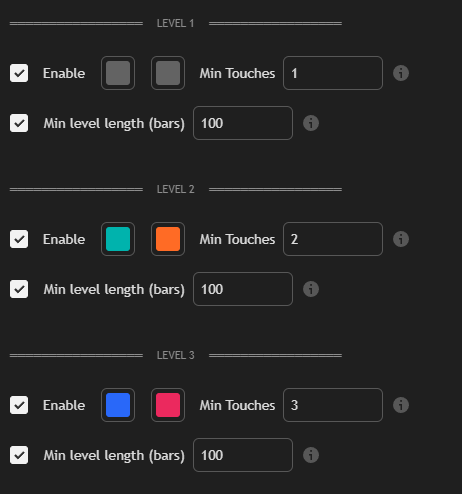Show info for Level 1 min level length
462x494 pixels.
[x=311, y=123]
